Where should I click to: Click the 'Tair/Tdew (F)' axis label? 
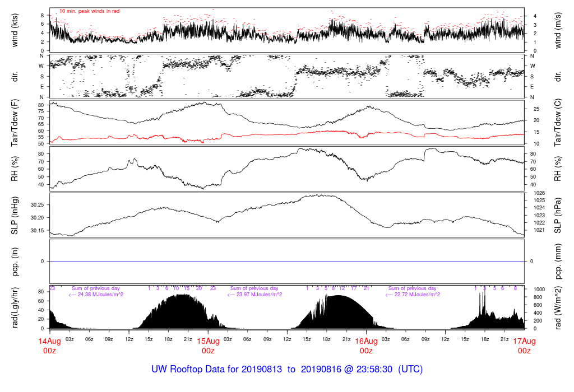pos(15,123)
